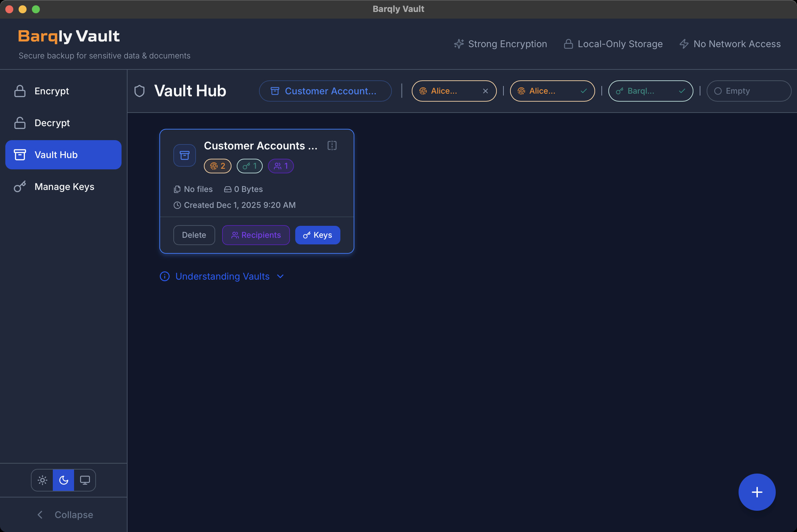Screen dimensions: 797x532
Task: Expand the Understanding Vaults chevron
Action: (x=280, y=277)
